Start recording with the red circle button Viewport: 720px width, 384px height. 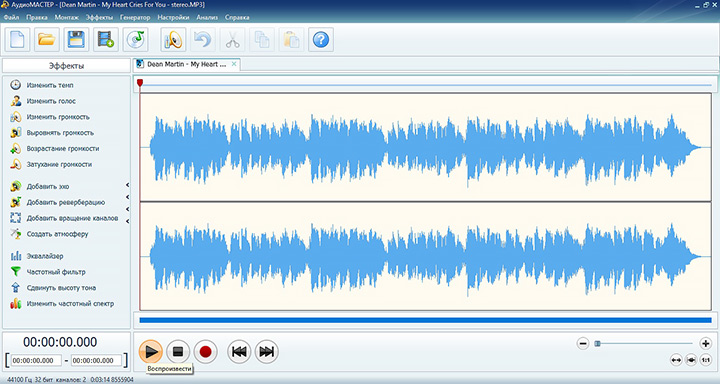click(205, 352)
